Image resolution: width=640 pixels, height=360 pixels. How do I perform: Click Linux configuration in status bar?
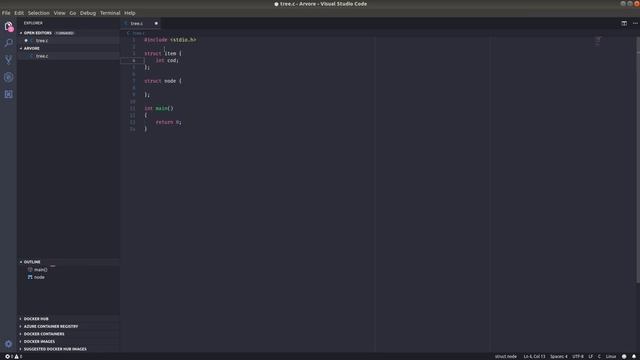point(611,356)
